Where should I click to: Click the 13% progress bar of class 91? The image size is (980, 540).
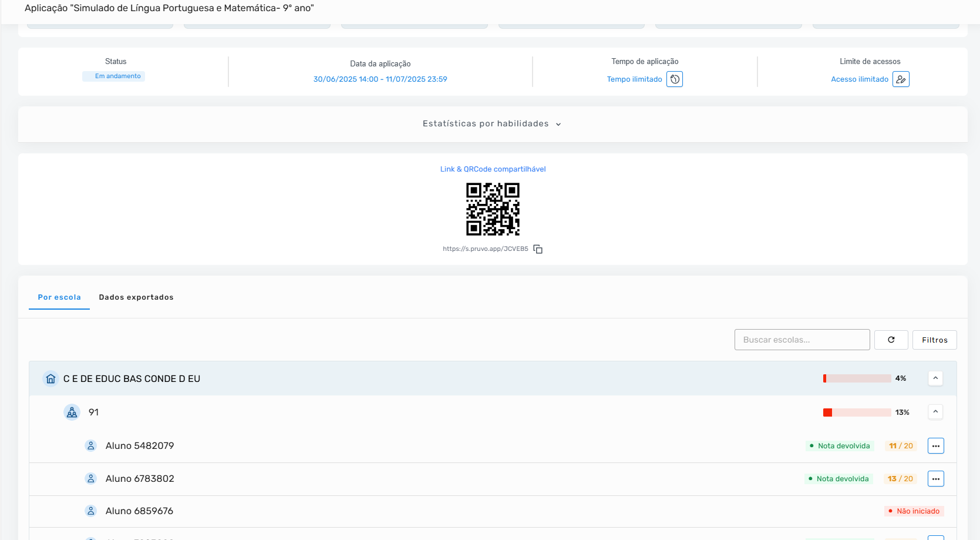[857, 412]
